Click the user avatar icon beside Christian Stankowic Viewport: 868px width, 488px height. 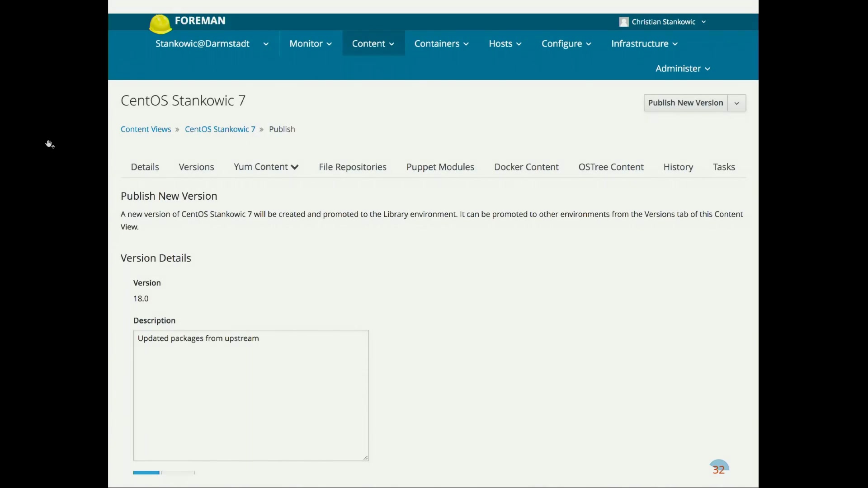(624, 22)
